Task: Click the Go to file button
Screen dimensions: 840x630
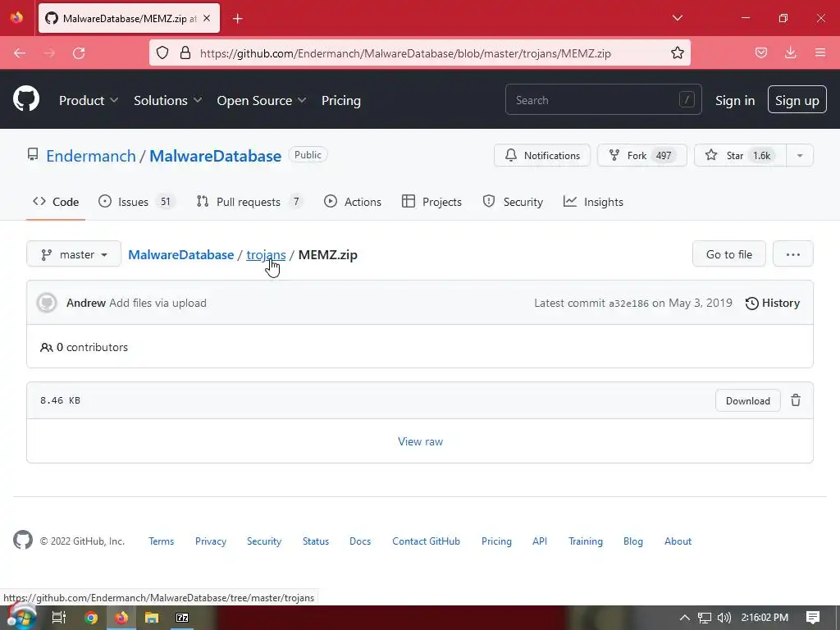Action: point(728,254)
